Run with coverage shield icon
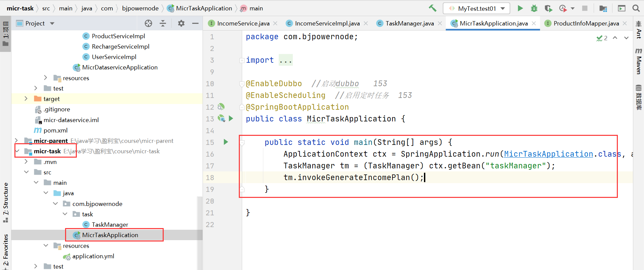The height and width of the screenshot is (270, 644). [548, 8]
